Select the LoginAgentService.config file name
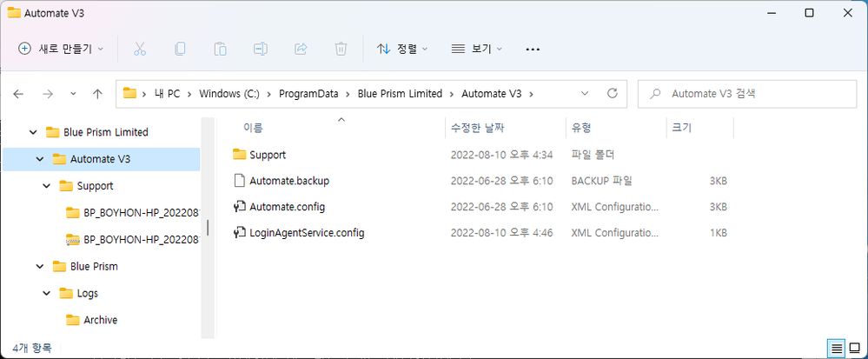 pos(307,233)
